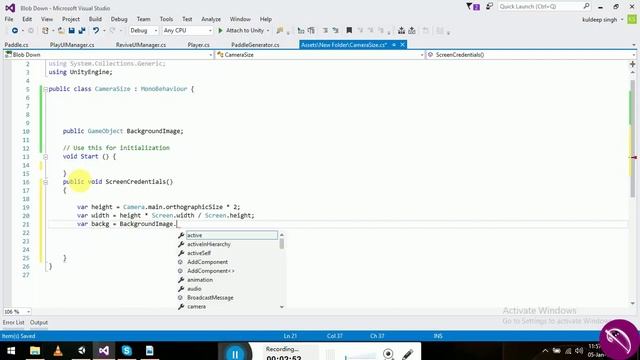Screen dimensions: 640x360
Task: Click the increase indent toolbar icon
Action: coord(311,31)
